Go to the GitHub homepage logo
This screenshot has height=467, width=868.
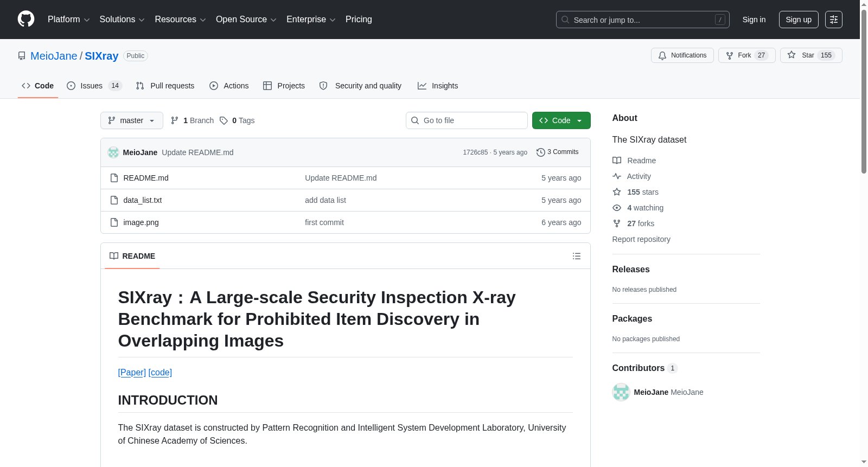[x=26, y=20]
